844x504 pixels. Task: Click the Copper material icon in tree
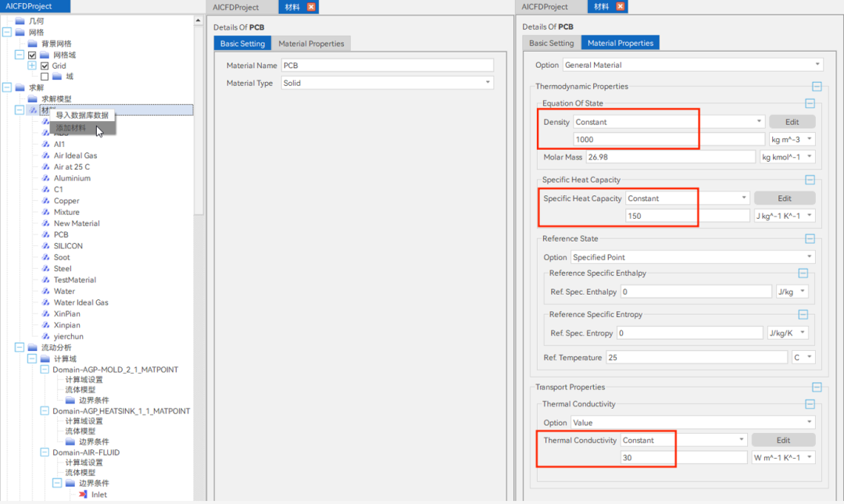tap(46, 201)
